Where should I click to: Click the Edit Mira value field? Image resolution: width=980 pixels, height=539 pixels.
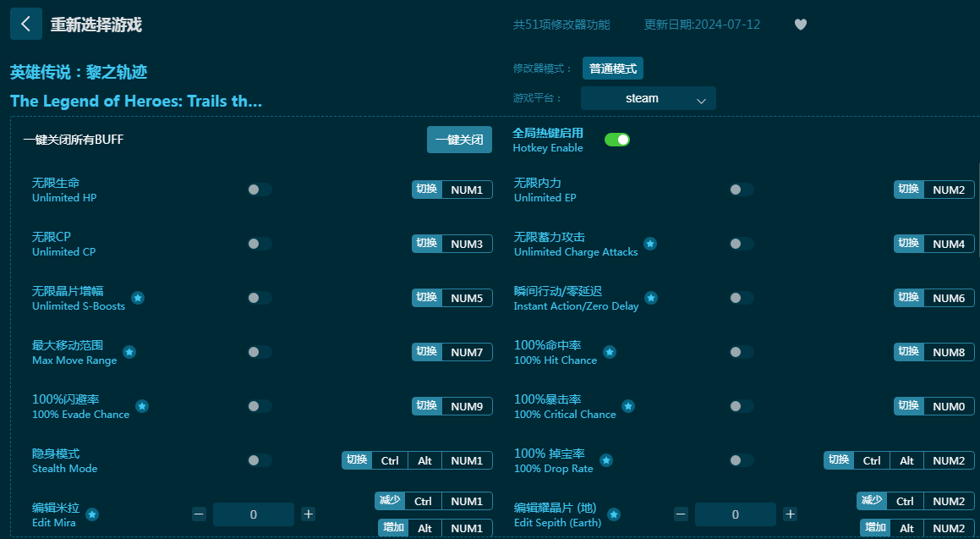tap(253, 514)
